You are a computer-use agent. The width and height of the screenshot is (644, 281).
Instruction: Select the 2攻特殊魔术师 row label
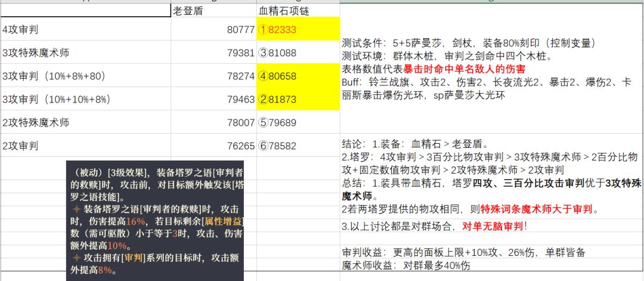tap(86, 122)
